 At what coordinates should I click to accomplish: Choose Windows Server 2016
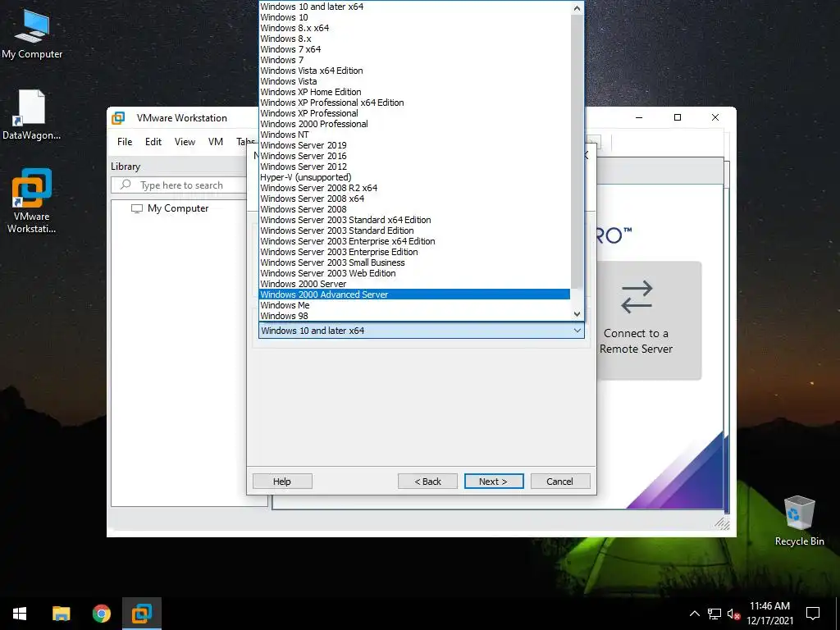pos(414,156)
